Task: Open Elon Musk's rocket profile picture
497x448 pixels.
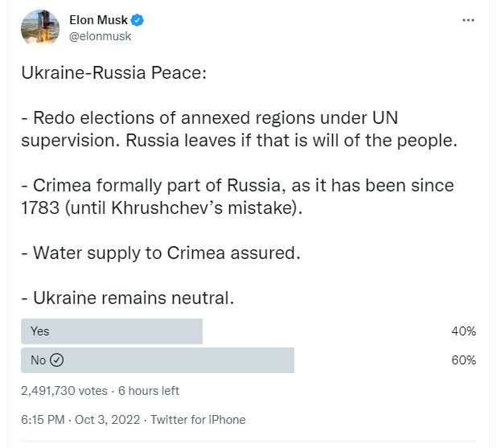Action: pos(40,28)
